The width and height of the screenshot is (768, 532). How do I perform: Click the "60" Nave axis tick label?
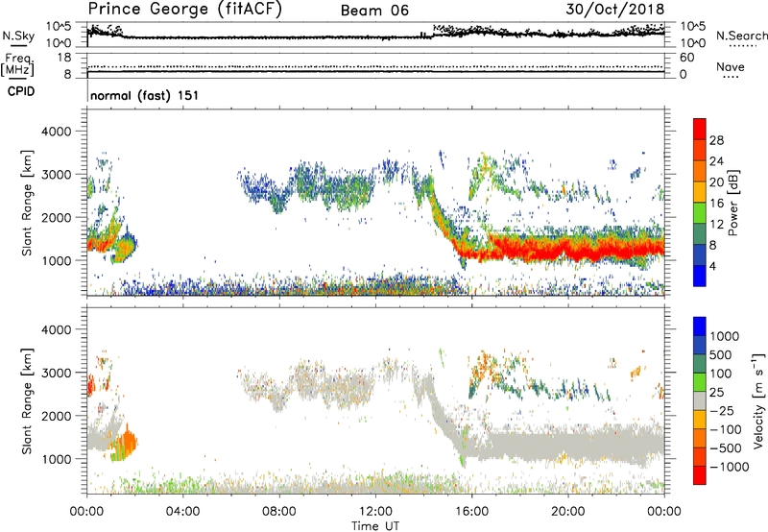[x=687, y=58]
